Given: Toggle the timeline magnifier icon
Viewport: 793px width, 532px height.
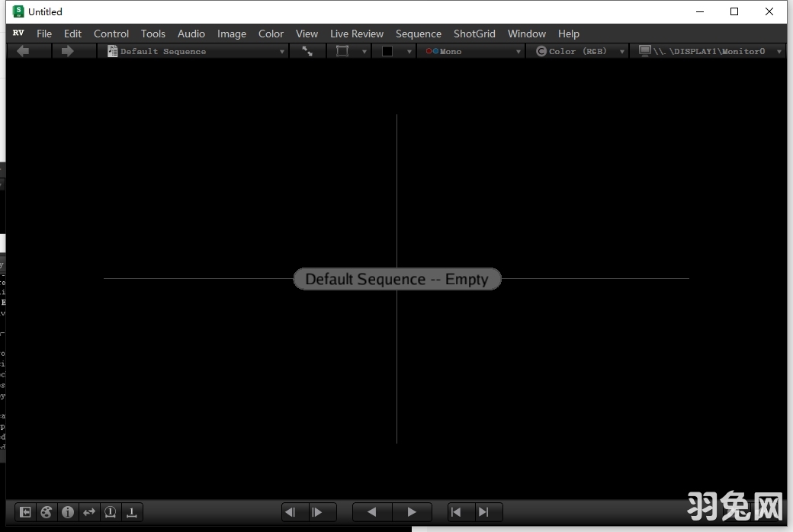Looking at the screenshot, I should [111, 512].
